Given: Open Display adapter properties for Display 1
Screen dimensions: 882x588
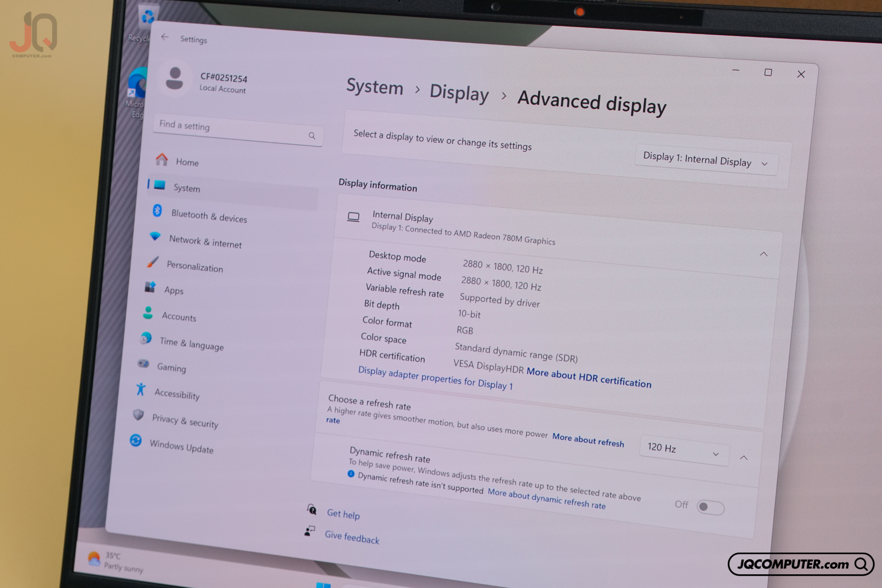Looking at the screenshot, I should [x=435, y=378].
